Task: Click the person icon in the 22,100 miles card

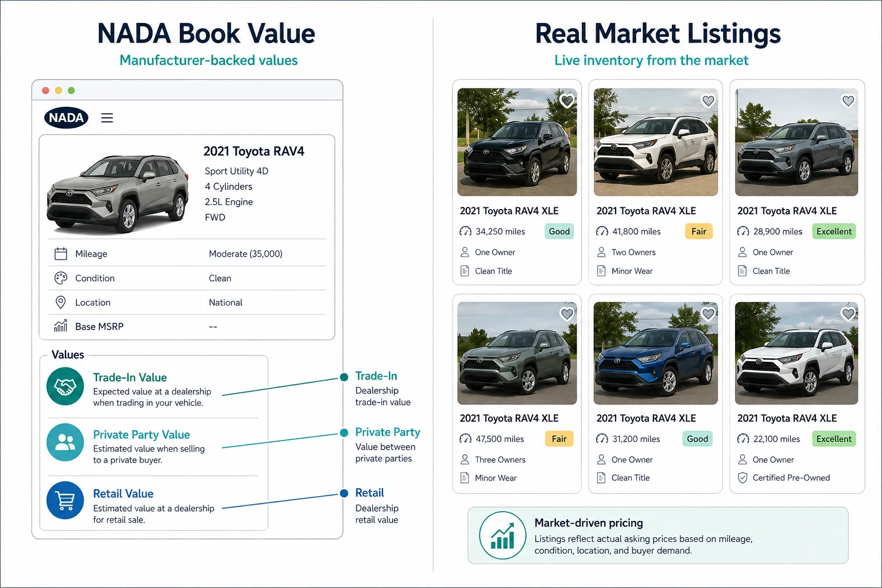Action: click(x=742, y=459)
